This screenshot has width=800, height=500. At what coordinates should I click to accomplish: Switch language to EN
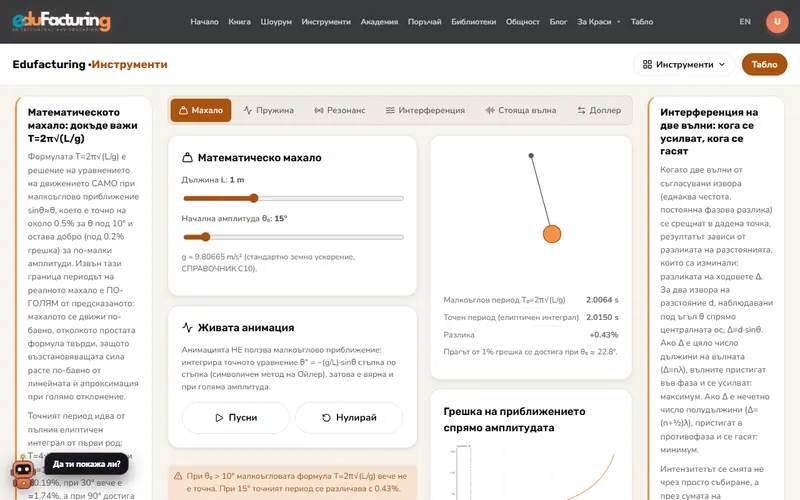click(745, 21)
